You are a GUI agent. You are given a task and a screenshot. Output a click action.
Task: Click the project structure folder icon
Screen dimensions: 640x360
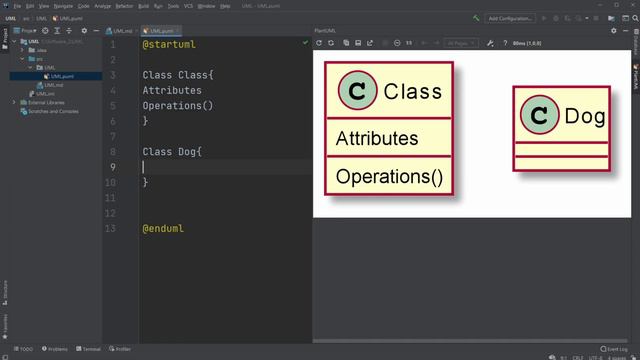[x=611, y=18]
